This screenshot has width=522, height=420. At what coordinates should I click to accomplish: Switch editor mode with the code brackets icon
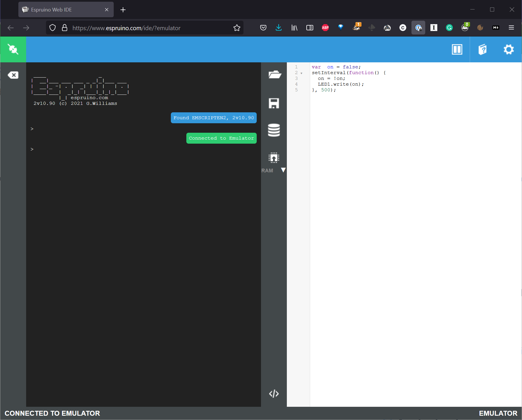[x=274, y=394]
